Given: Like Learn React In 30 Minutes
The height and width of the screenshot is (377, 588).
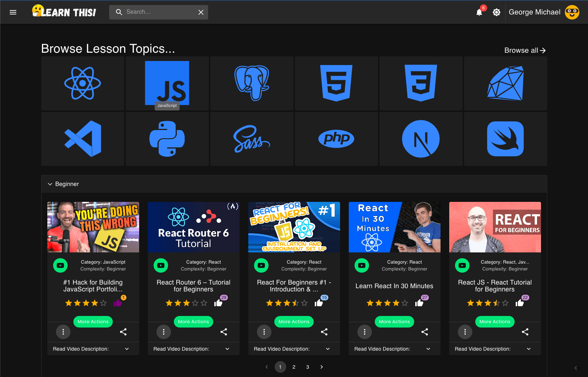Looking at the screenshot, I should 419,303.
